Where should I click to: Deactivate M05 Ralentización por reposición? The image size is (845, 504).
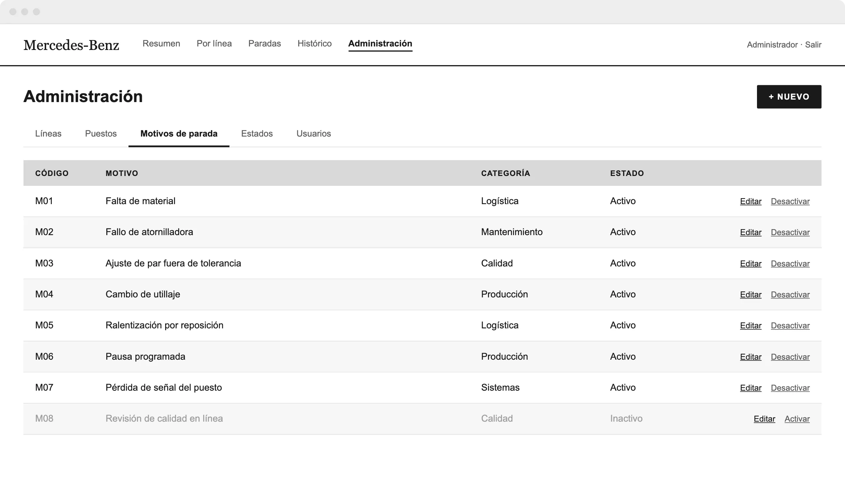[x=790, y=326]
